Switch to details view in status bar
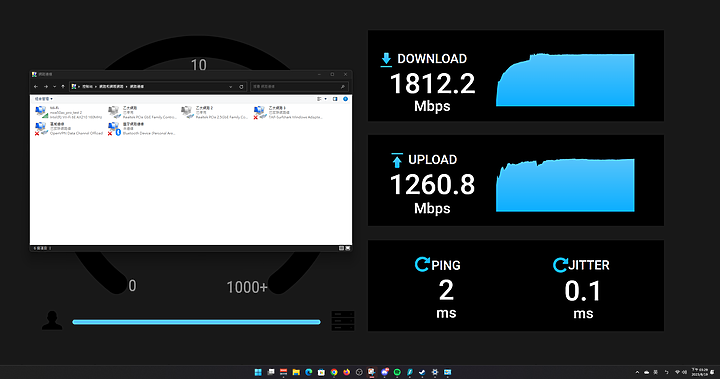This screenshot has height=379, width=720. (x=341, y=248)
